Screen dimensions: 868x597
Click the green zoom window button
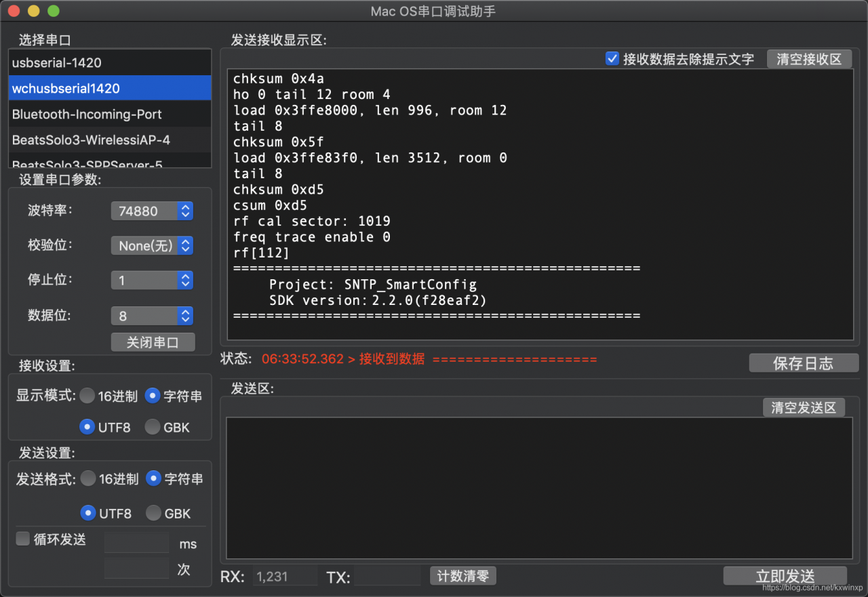point(54,12)
